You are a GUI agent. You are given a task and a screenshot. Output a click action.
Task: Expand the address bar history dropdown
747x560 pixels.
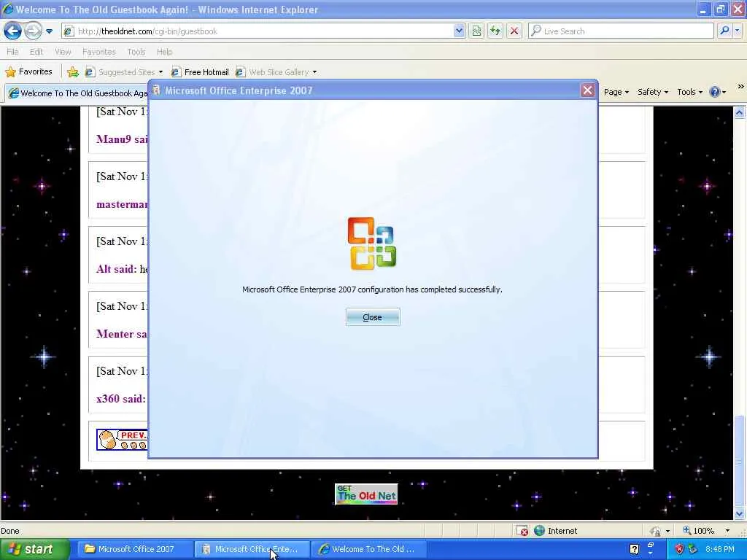click(459, 31)
